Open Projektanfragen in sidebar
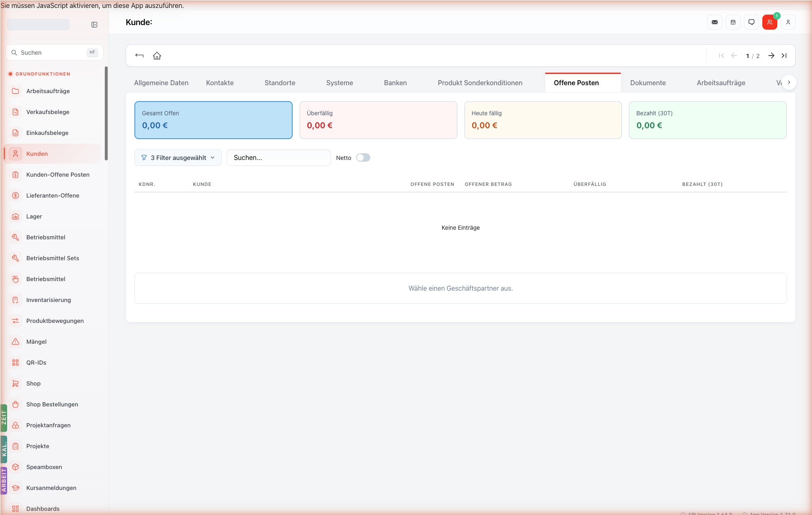This screenshot has width=812, height=515. point(53,425)
